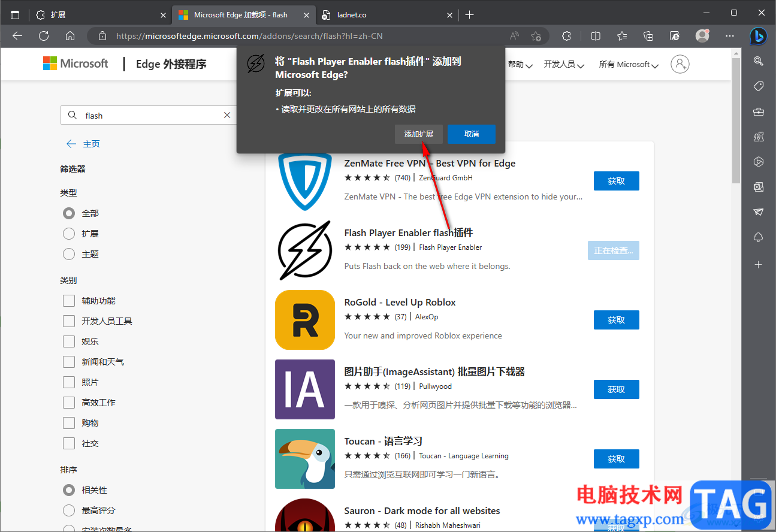Get the Toucan 语言学习 extension

tap(616, 459)
